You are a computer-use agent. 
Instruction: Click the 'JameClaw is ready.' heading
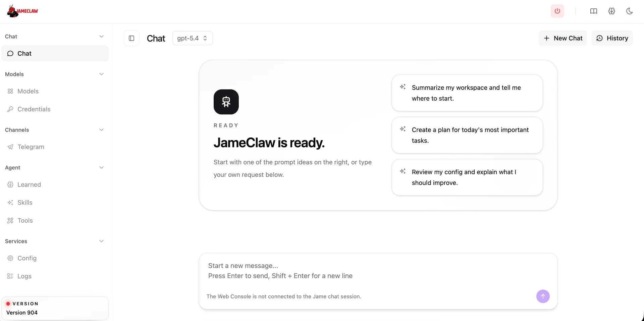269,143
